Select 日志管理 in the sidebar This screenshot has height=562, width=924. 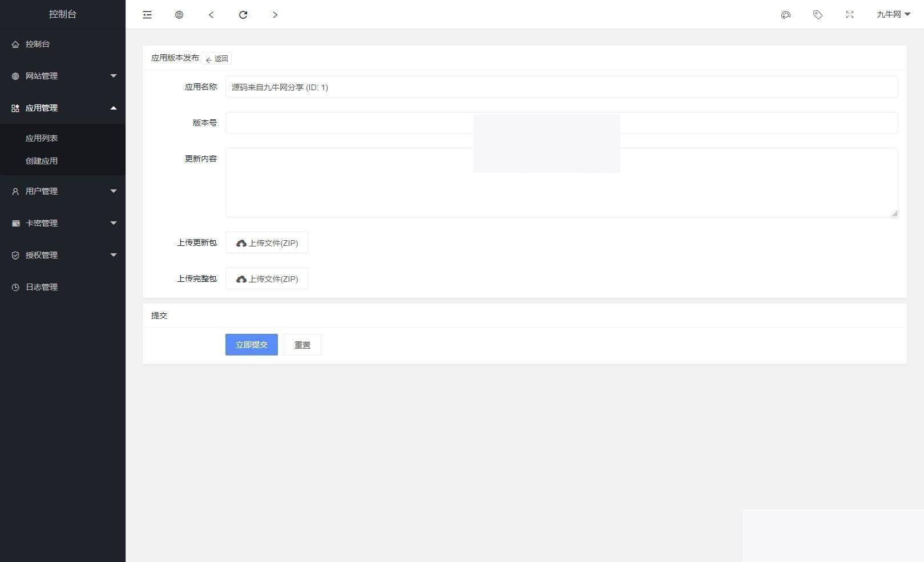pyautogui.click(x=41, y=287)
